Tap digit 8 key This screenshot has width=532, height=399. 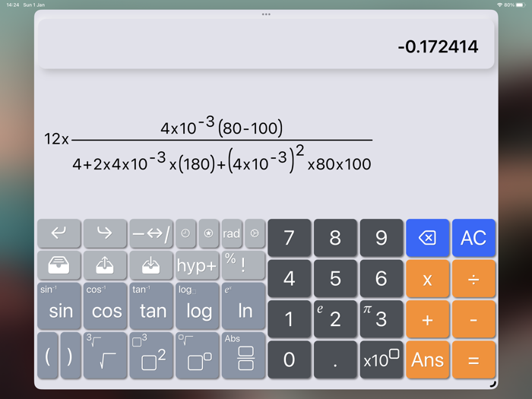(x=335, y=237)
